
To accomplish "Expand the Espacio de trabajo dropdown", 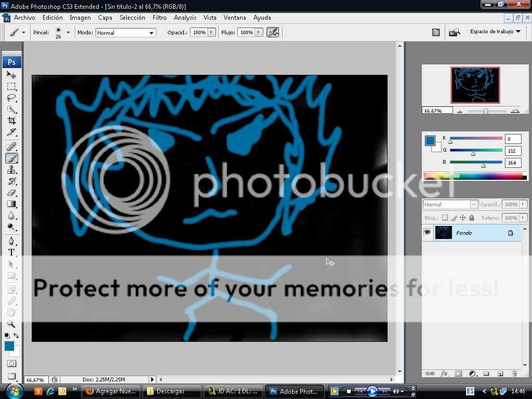I will tap(495, 32).
